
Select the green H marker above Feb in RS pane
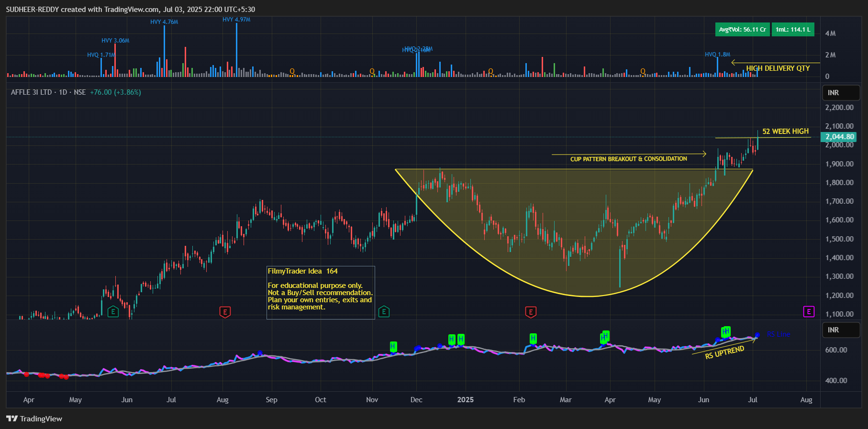[x=533, y=338]
